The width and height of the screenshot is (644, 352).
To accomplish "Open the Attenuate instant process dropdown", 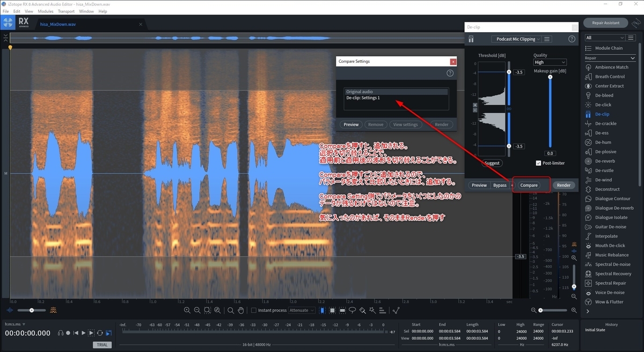I will pos(302,310).
